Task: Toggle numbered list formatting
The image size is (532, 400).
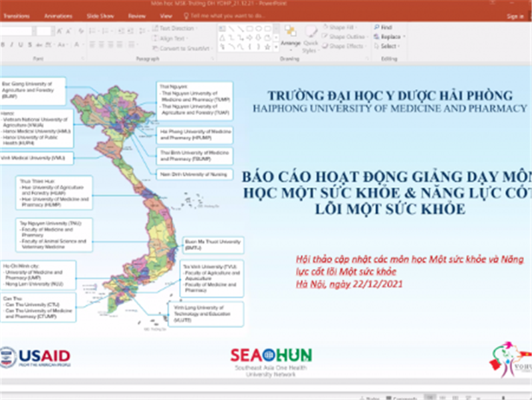Action: 105,30
